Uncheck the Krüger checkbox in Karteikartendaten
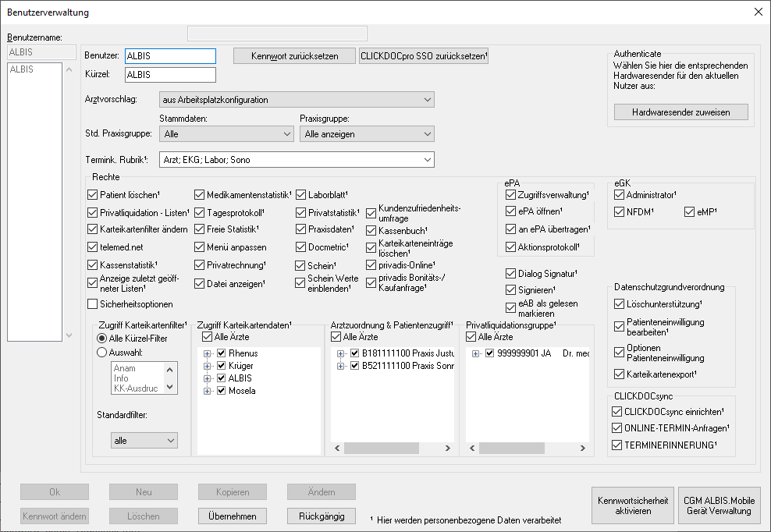The image size is (771, 532). click(x=221, y=366)
